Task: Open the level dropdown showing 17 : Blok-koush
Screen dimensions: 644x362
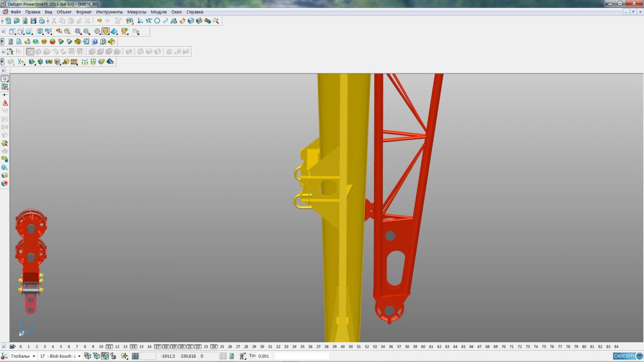Action: point(61,356)
